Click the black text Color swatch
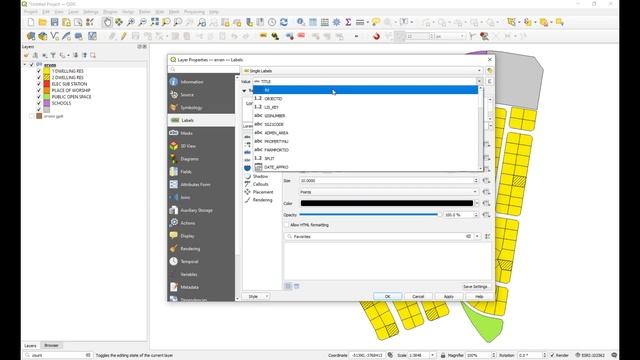The width and height of the screenshot is (640, 360). click(387, 203)
